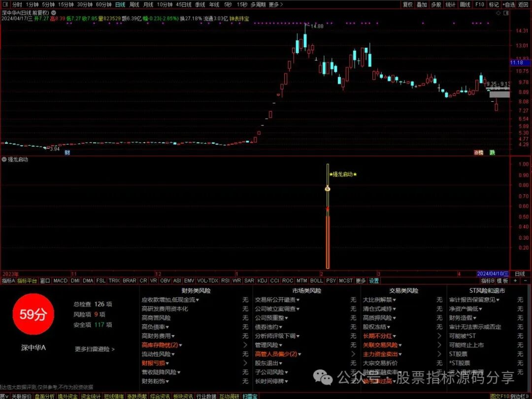Switch chart to 分时 period
Screen dimensions: 532x399
pos(17,4)
